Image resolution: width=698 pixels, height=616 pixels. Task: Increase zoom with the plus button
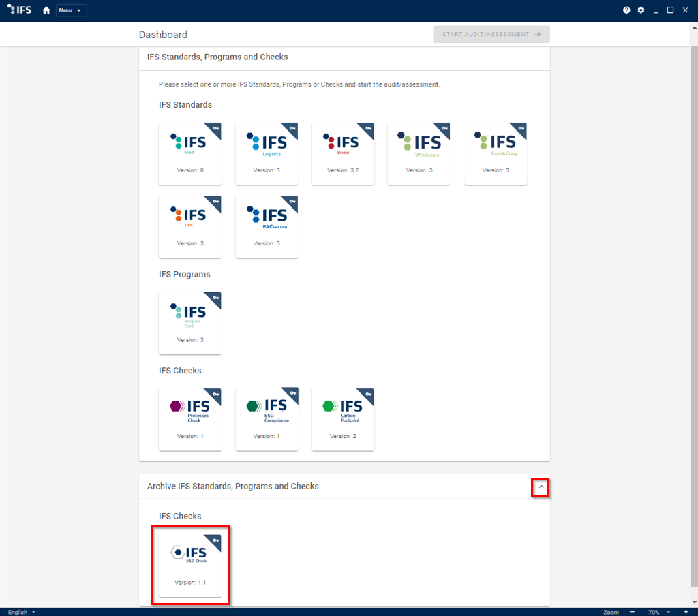[686, 612]
